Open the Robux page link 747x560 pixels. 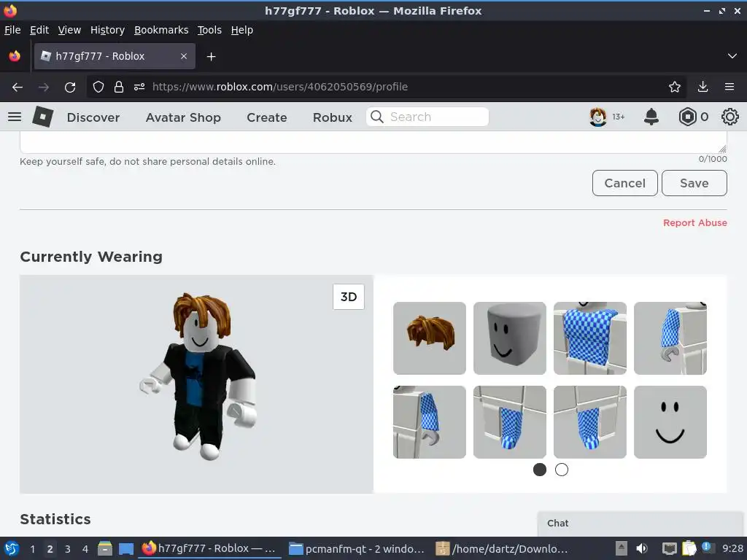(x=333, y=117)
